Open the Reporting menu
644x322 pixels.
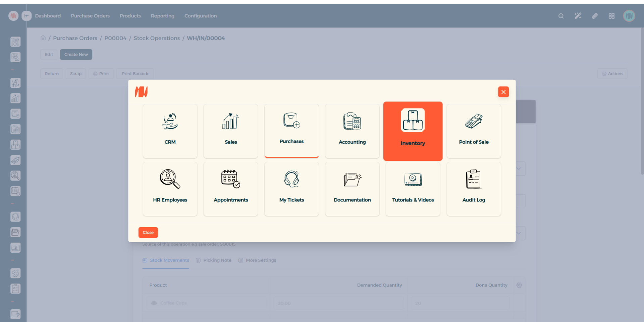click(x=162, y=16)
